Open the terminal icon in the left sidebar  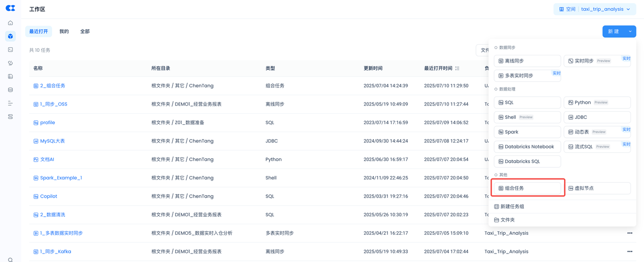click(10, 50)
